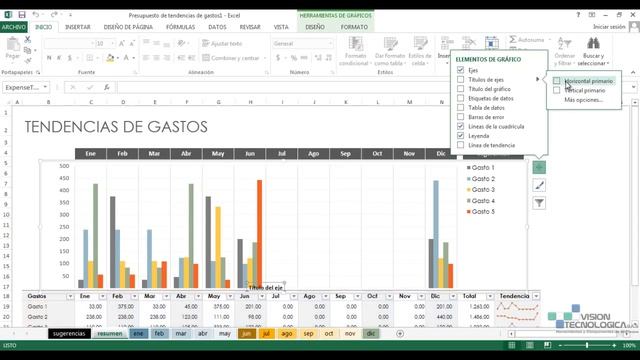Uncheck Líneas de la cuadrícula checkbox
640x360 pixels.
[460, 127]
